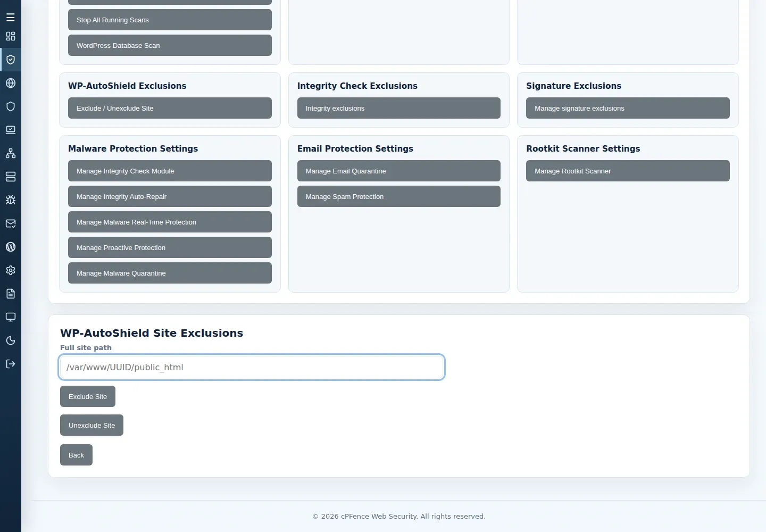Click Manage Malware Quarantine

170,273
